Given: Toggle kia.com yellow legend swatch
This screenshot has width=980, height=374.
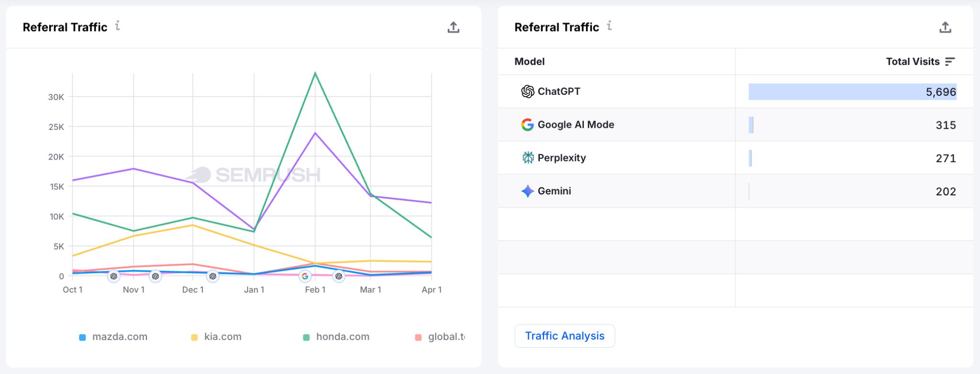Looking at the screenshot, I should (x=194, y=338).
